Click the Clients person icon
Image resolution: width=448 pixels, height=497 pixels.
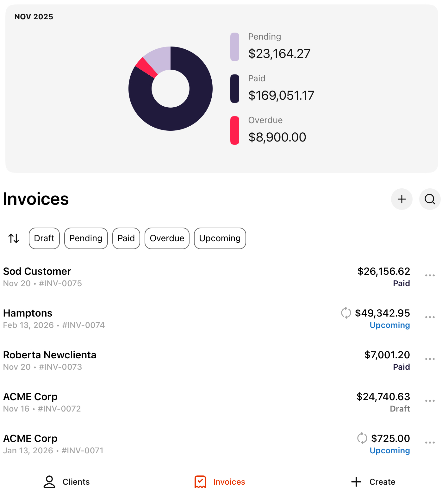(49, 482)
